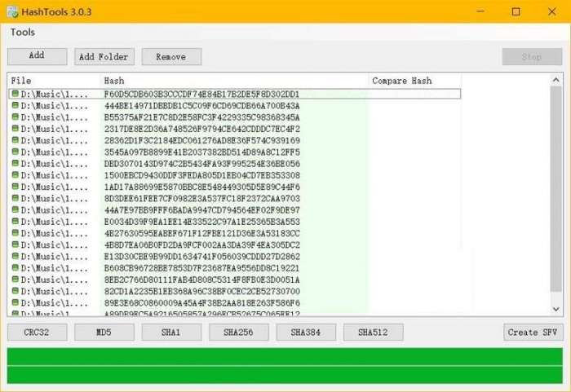
Task: Click the Create SFV button
Action: (533, 332)
